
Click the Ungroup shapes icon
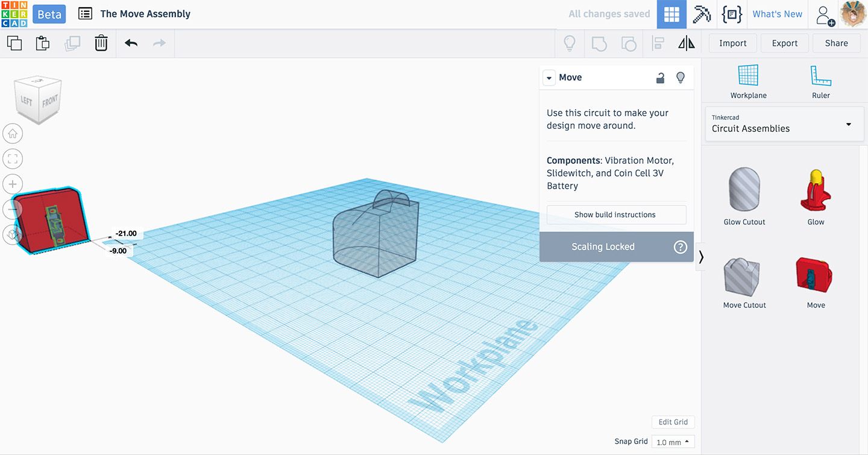628,43
